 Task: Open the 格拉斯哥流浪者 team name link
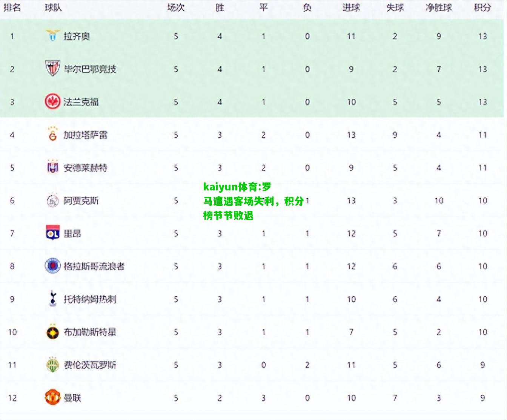click(x=94, y=266)
